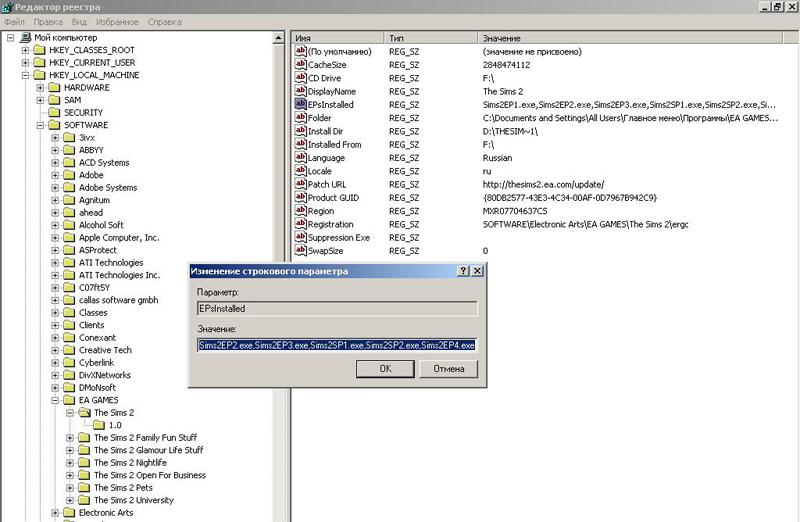
Task: Click the Product GUID value icon
Action: (x=300, y=198)
